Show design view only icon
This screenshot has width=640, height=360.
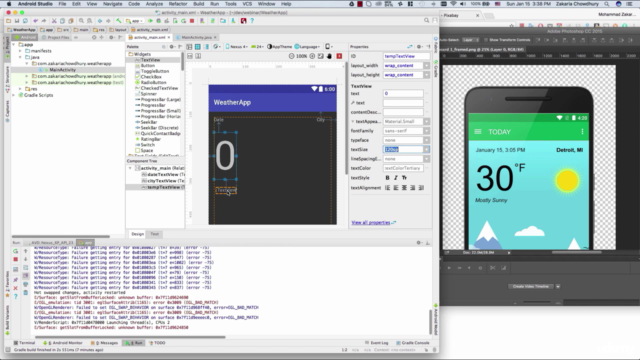(x=189, y=47)
